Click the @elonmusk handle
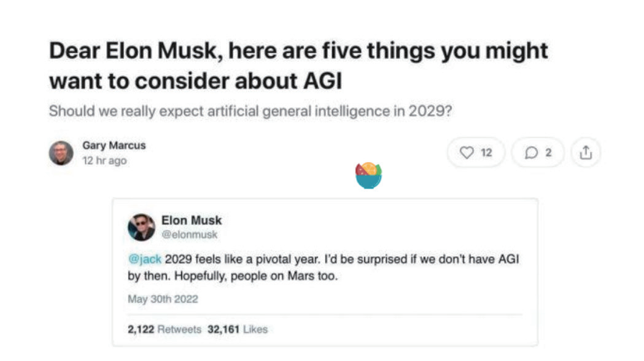Image resolution: width=644 pixels, height=361 pixels. 189,235
